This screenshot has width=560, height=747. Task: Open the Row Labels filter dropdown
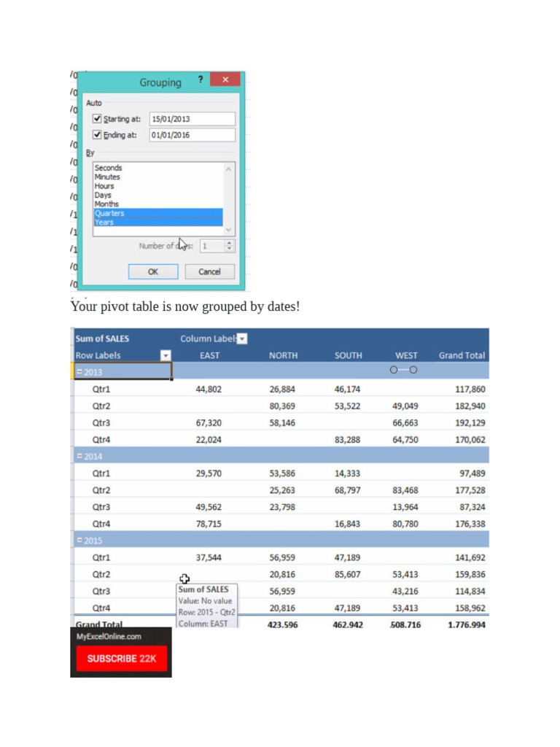[x=166, y=355]
